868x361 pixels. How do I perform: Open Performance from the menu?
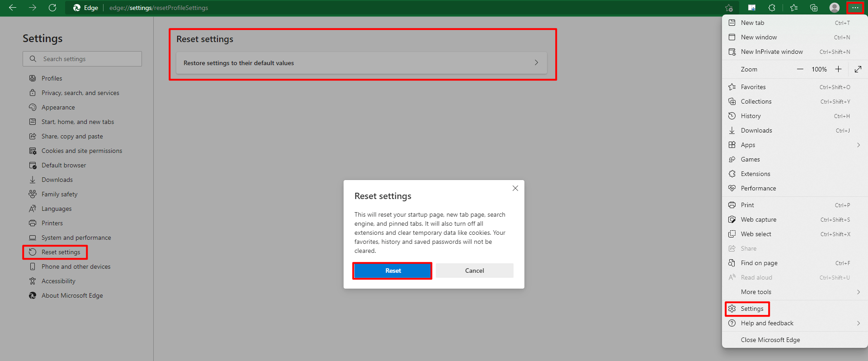click(x=795, y=188)
